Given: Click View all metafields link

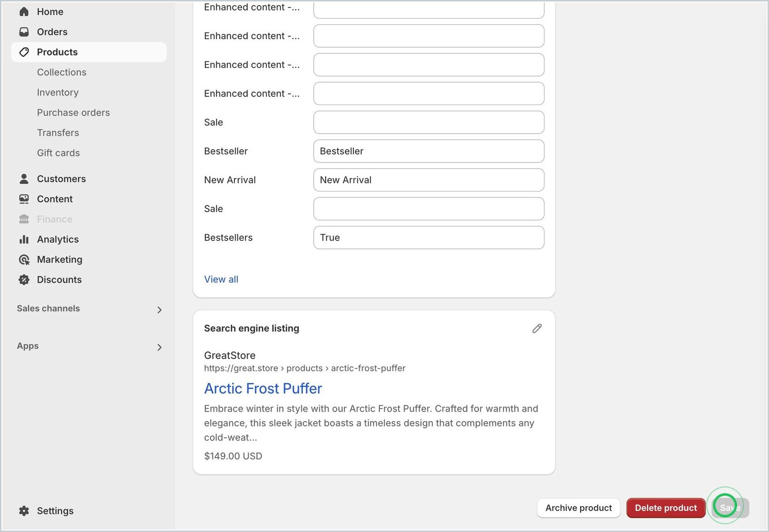Looking at the screenshot, I should (221, 279).
